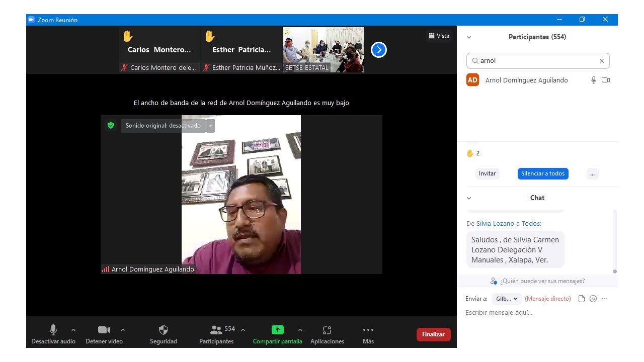The height and width of the screenshot is (362, 644).
Task: End the meeting with Finalizar
Action: click(x=434, y=334)
